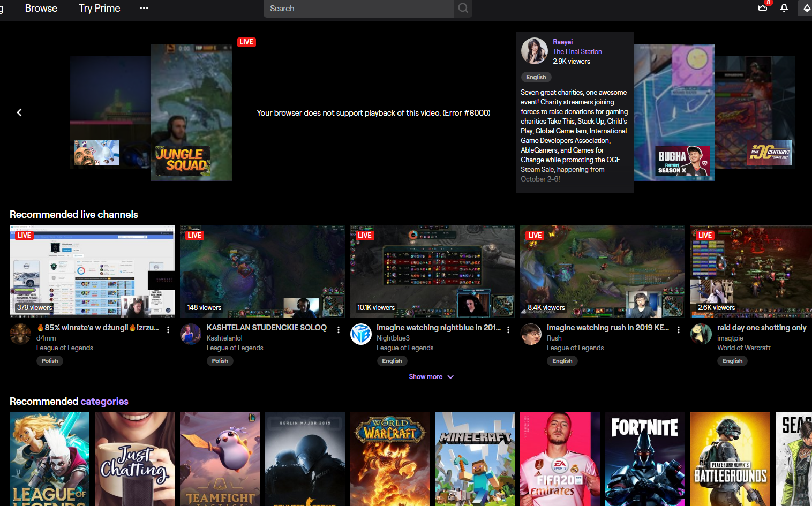Click Polish tag under d4mm_ stream
The image size is (812, 506).
(50, 361)
